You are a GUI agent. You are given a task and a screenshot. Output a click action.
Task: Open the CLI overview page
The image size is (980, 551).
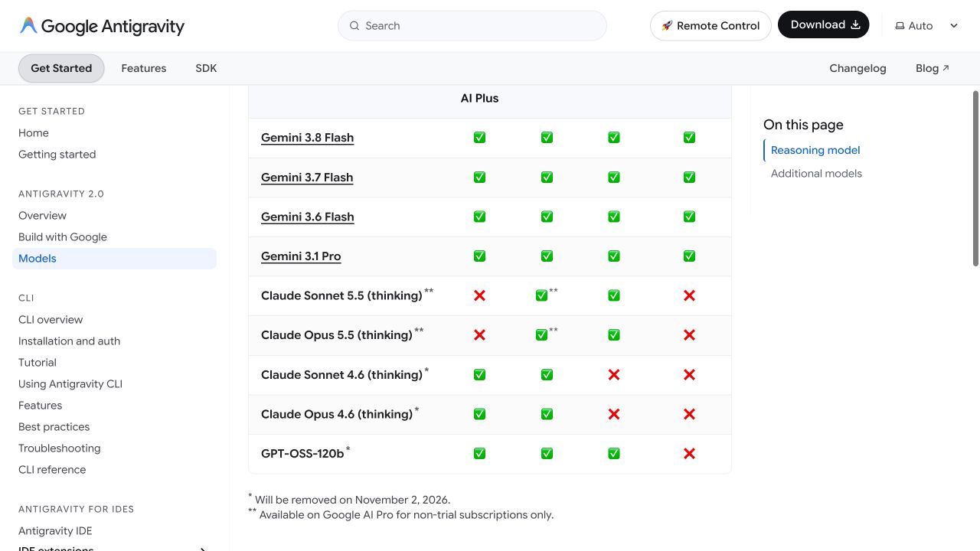[51, 320]
